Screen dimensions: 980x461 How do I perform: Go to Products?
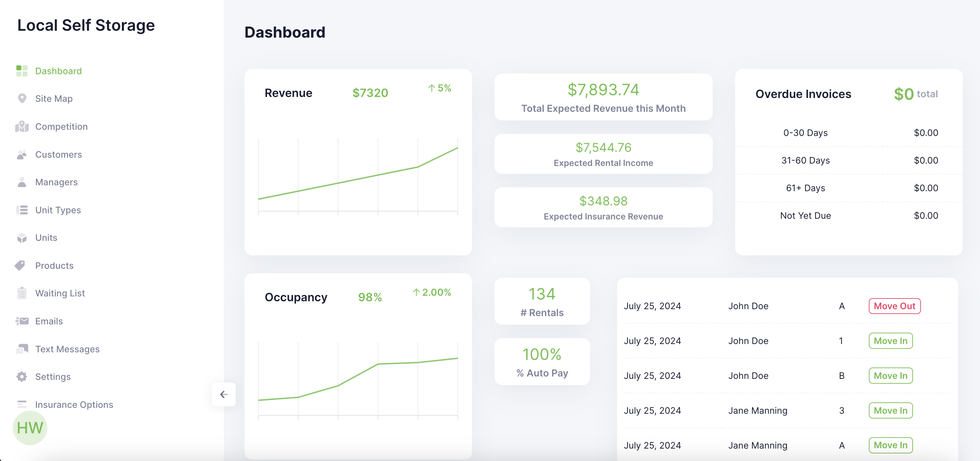54,266
